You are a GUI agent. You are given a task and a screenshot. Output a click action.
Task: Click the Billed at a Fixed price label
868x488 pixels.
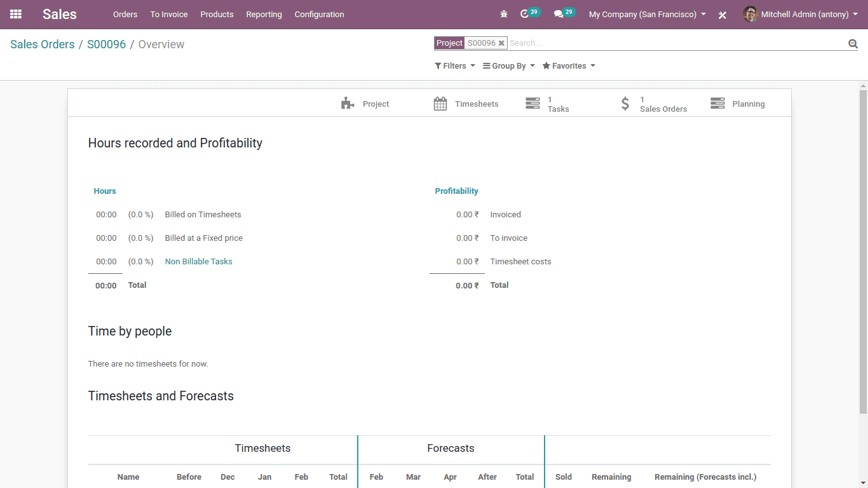204,238
